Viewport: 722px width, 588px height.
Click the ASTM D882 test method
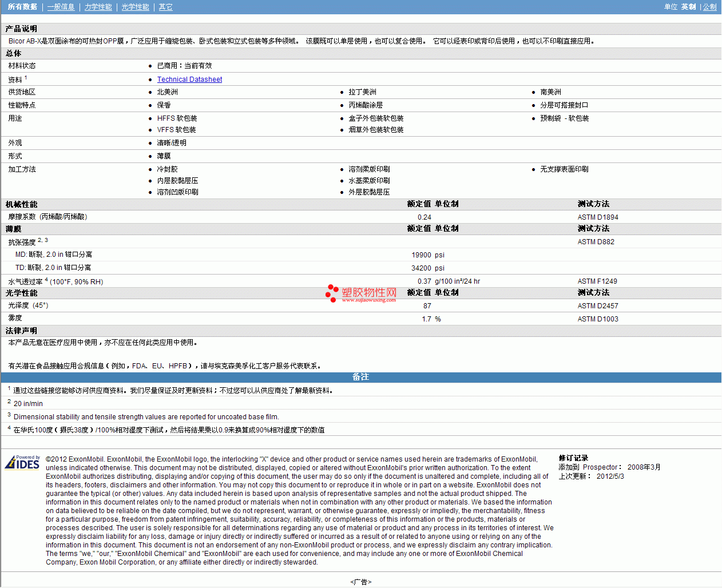596,242
